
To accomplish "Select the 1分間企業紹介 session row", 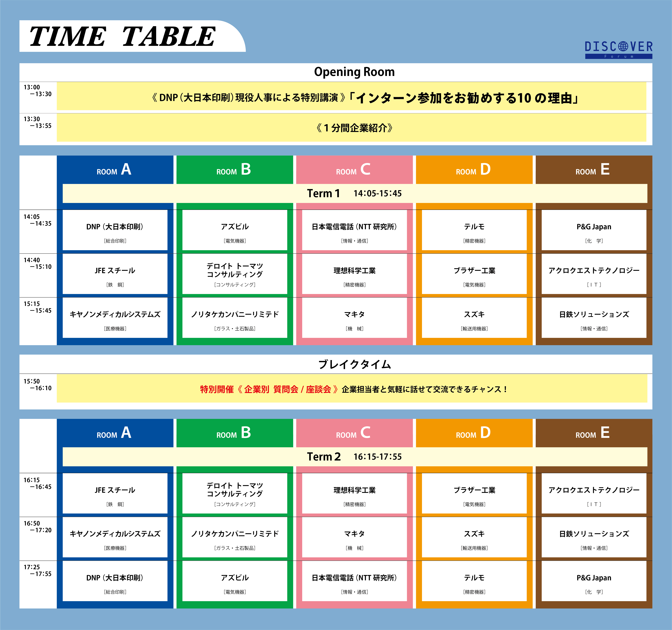I will tap(352, 128).
